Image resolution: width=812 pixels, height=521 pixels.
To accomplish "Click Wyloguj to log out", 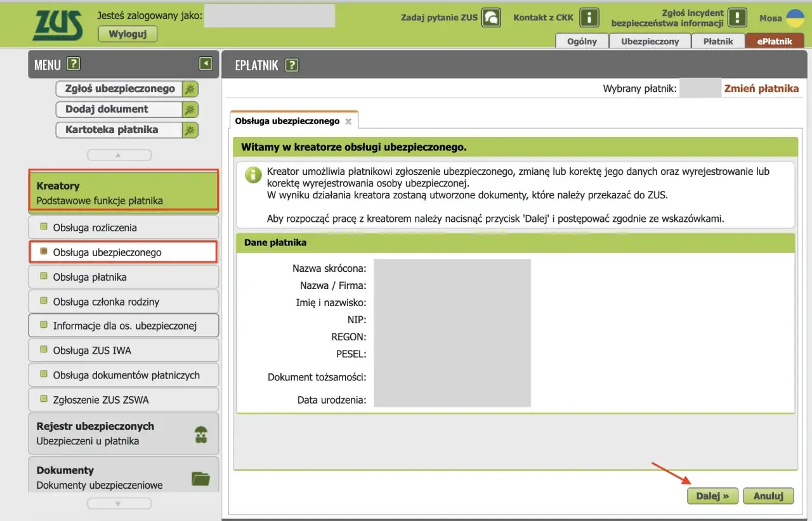I will pos(128,34).
